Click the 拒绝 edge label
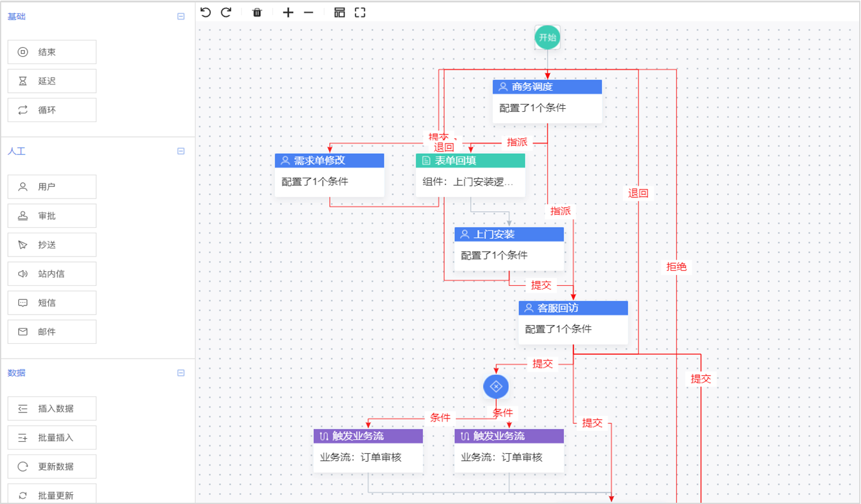Screen dimensions: 861x504 [x=676, y=266]
